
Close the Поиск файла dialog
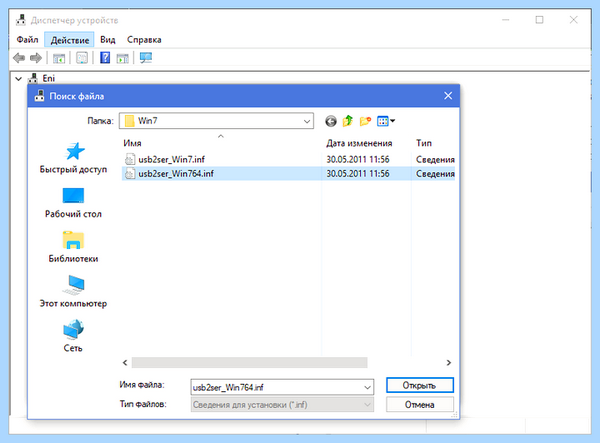tap(448, 96)
